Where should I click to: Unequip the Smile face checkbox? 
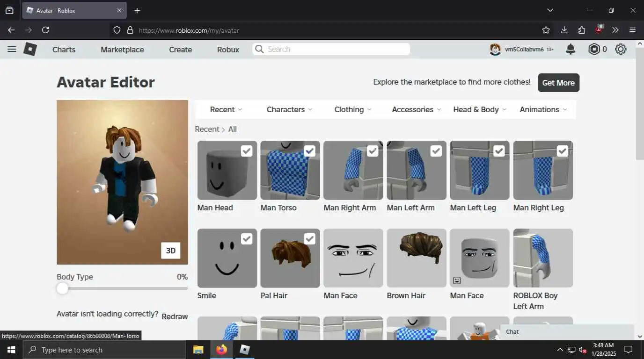pos(247,239)
